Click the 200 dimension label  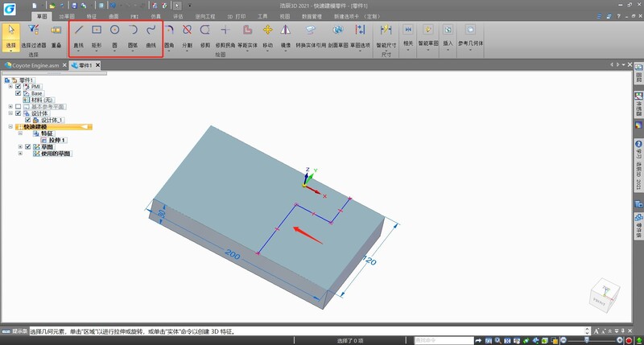pos(233,255)
